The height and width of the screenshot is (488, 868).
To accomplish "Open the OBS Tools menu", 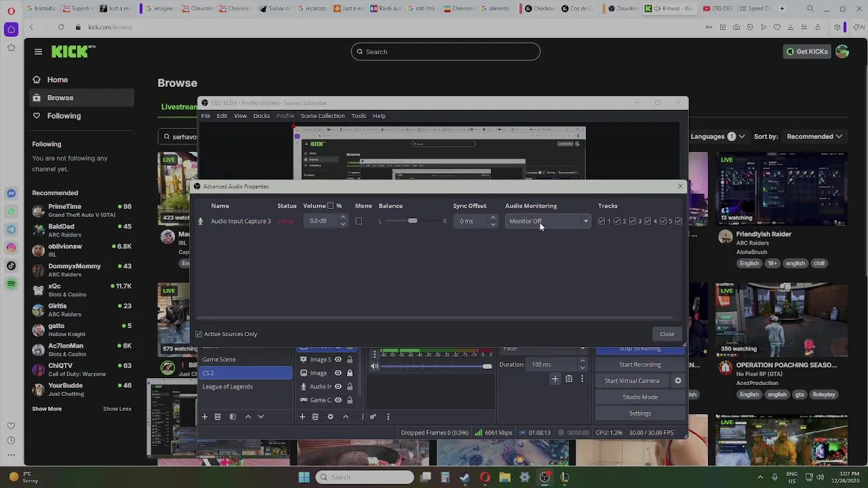I will (359, 116).
